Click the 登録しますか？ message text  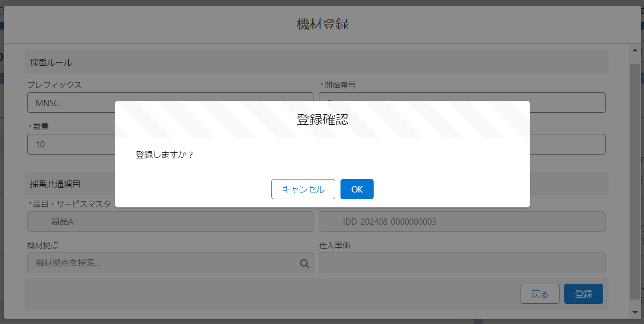(164, 155)
